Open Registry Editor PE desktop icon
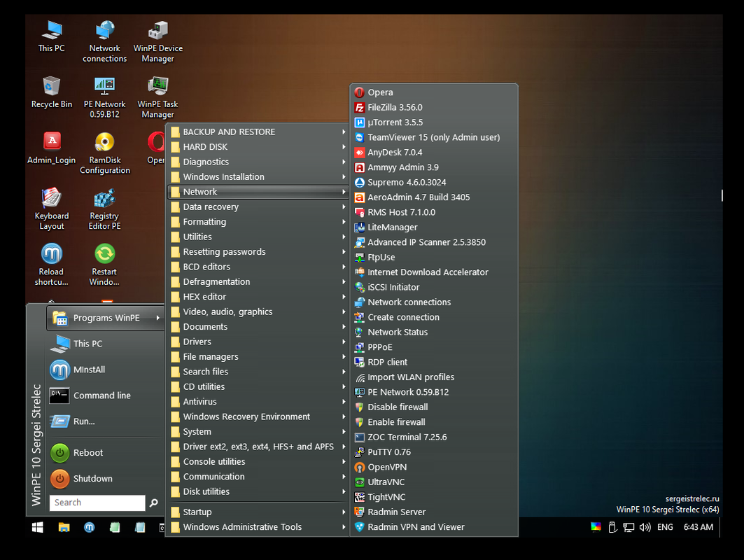The image size is (744, 560). point(105,209)
